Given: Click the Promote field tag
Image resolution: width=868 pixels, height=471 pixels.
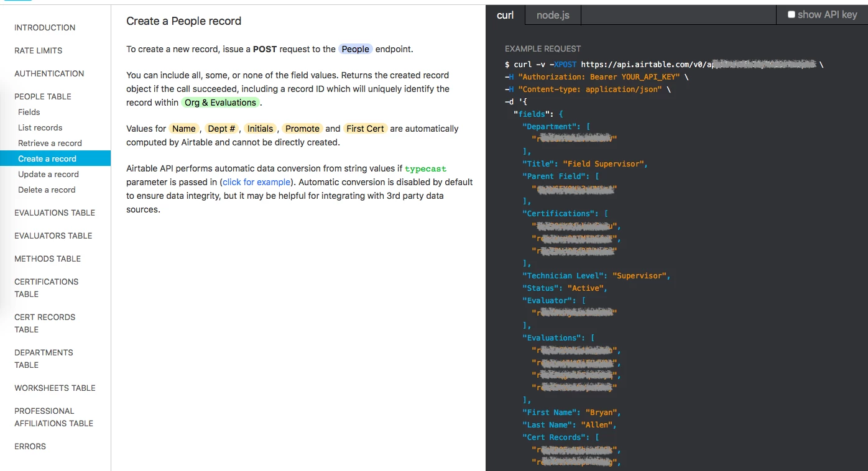Looking at the screenshot, I should click(302, 129).
